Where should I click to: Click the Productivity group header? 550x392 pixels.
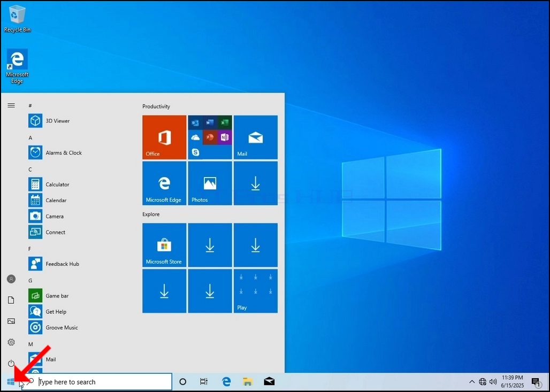pyautogui.click(x=156, y=106)
